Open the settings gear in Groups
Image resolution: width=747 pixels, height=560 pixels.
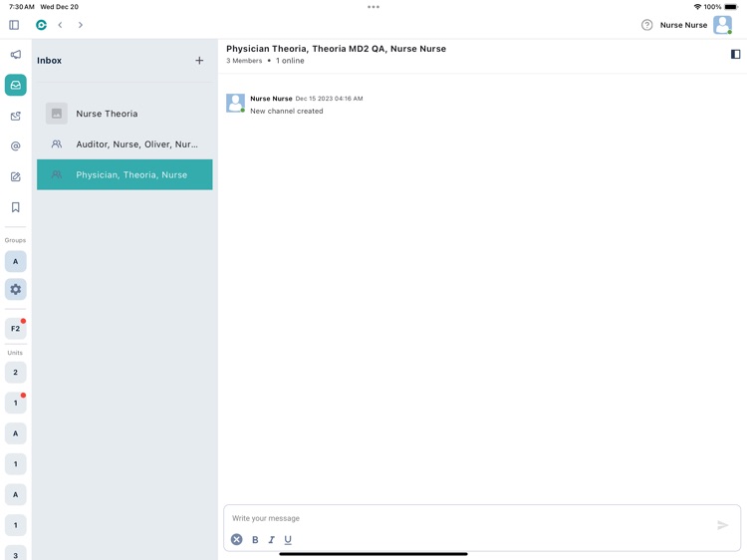point(16,289)
